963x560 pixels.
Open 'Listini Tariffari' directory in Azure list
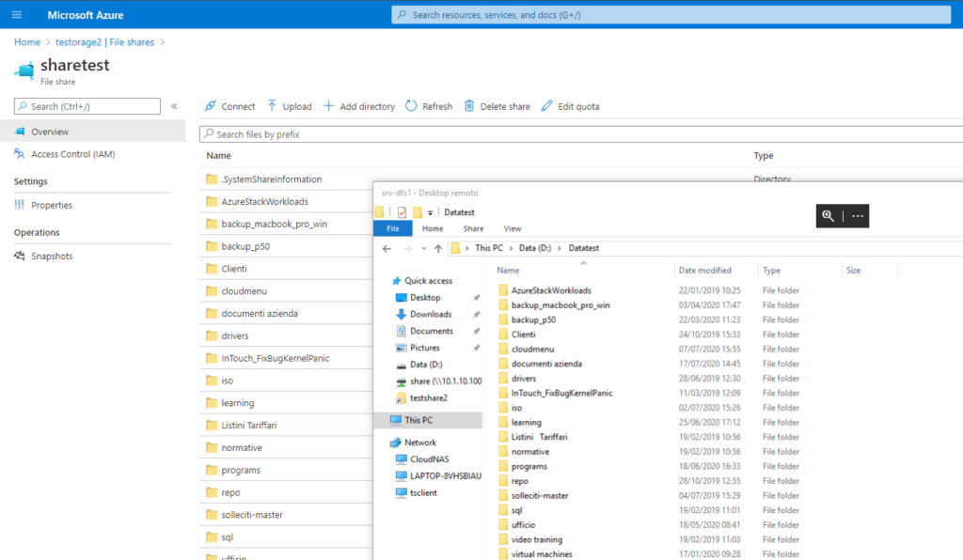click(248, 425)
